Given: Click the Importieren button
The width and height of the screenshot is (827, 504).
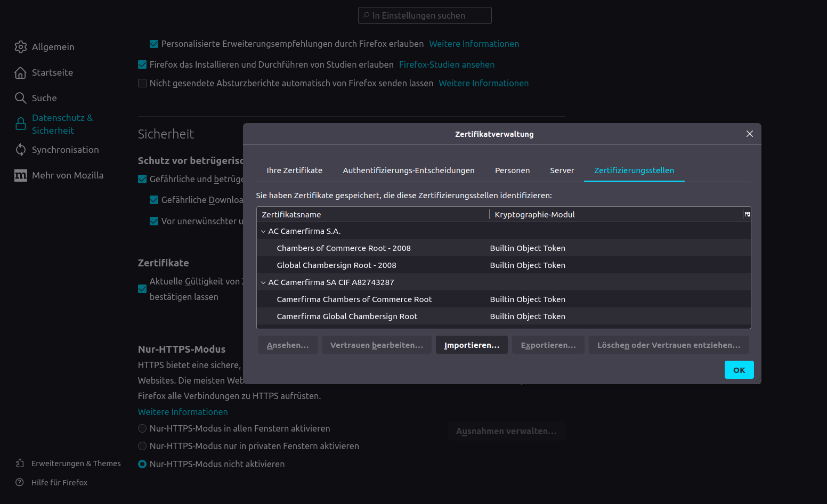Looking at the screenshot, I should (x=471, y=345).
